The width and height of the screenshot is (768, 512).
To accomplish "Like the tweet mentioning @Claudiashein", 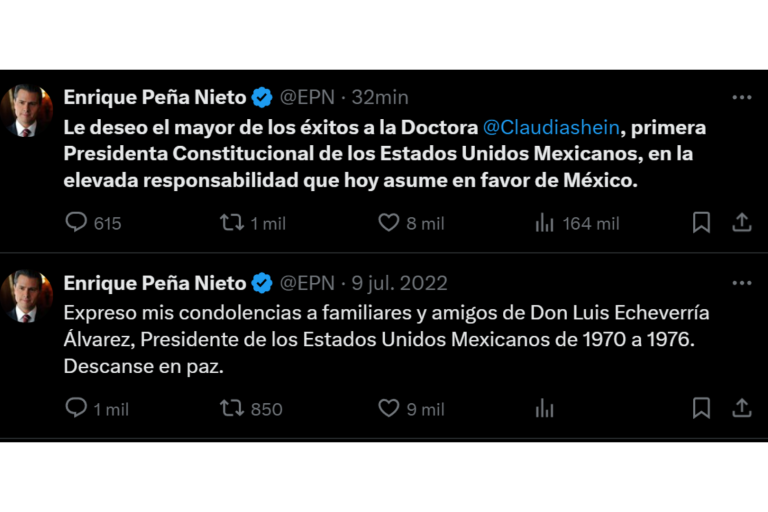I will [x=389, y=223].
